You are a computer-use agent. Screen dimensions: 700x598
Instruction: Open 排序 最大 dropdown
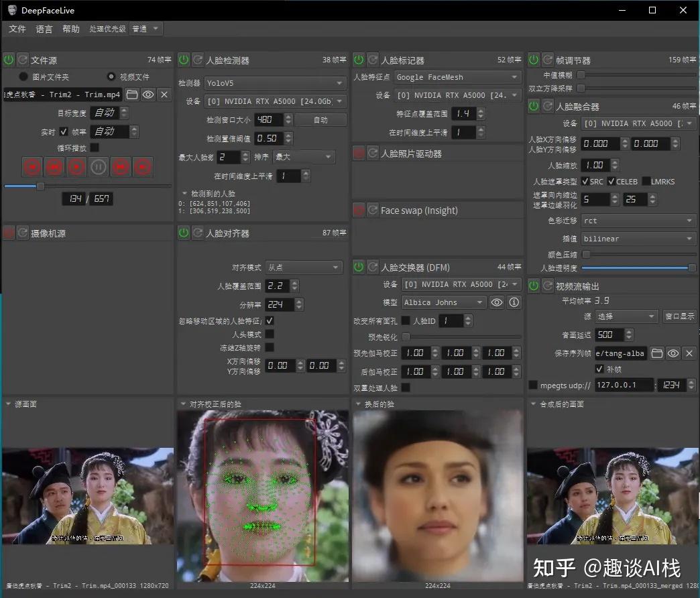(304, 157)
